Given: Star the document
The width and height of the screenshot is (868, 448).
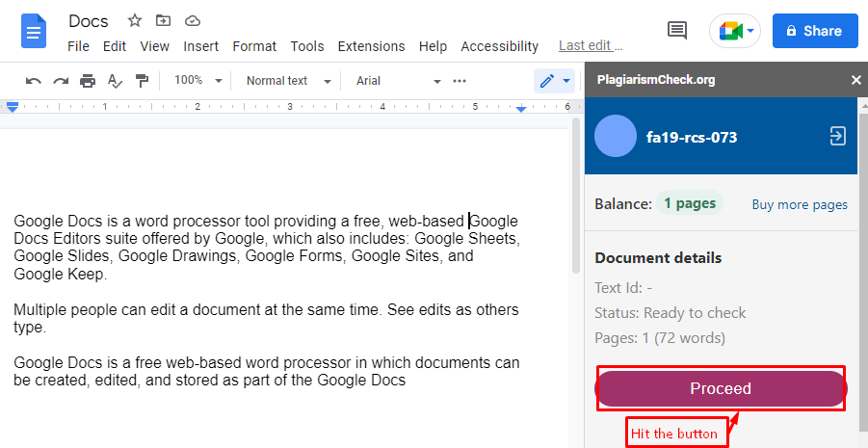Looking at the screenshot, I should click(135, 21).
